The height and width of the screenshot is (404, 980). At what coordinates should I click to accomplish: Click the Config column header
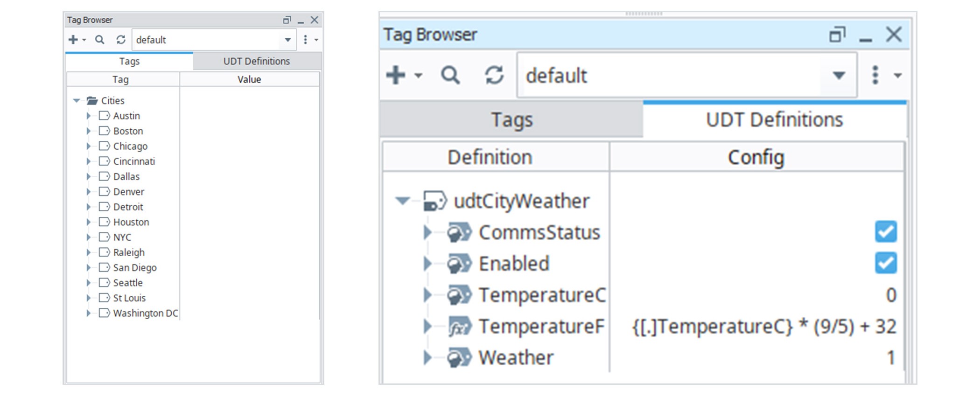pos(756,157)
